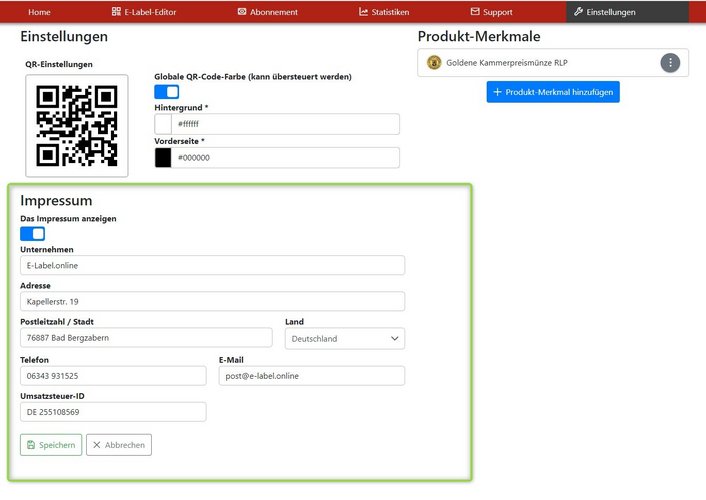This screenshot has height=500, width=706.
Task: Click the Vorderseite hex value field
Action: click(285, 158)
